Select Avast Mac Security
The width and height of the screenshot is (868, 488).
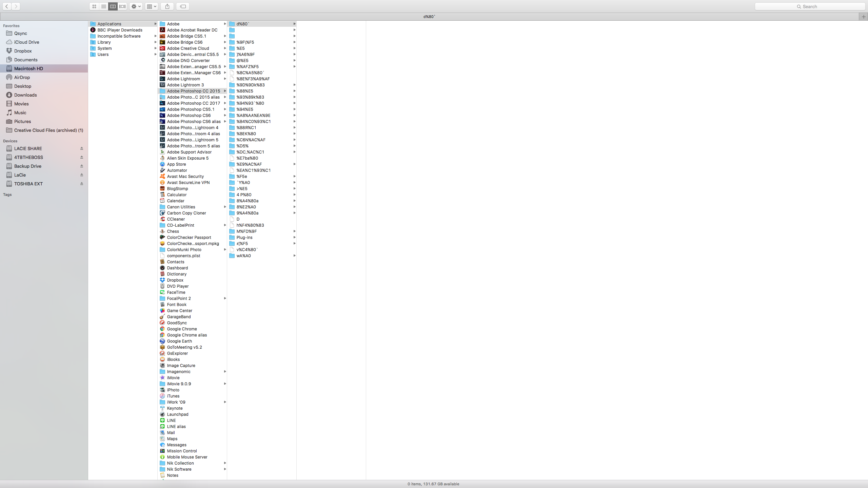pyautogui.click(x=185, y=176)
